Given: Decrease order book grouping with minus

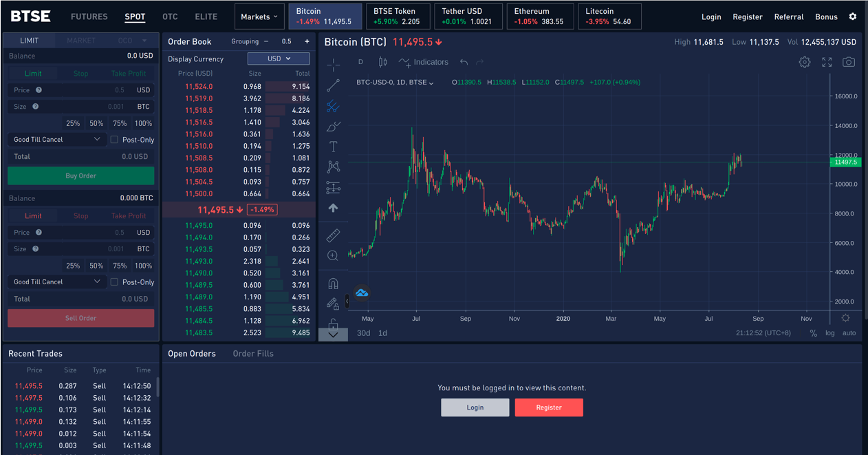Looking at the screenshot, I should pos(266,41).
